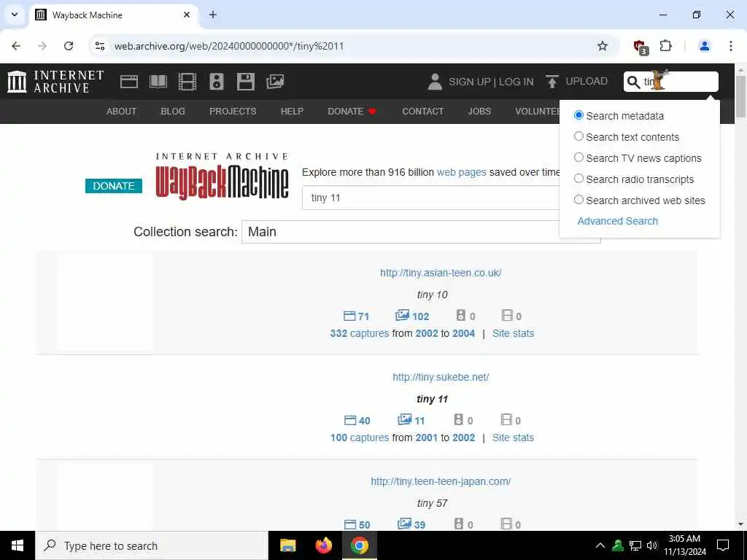Screen dimensions: 747x560
Task: Open the Windows Start menu
Action: click(18, 545)
